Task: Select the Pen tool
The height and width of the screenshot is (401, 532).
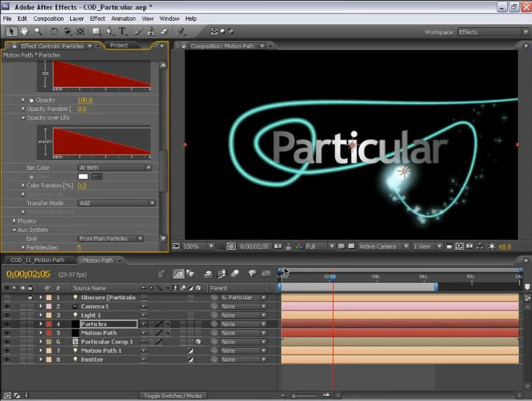Action: pyautogui.click(x=109, y=31)
